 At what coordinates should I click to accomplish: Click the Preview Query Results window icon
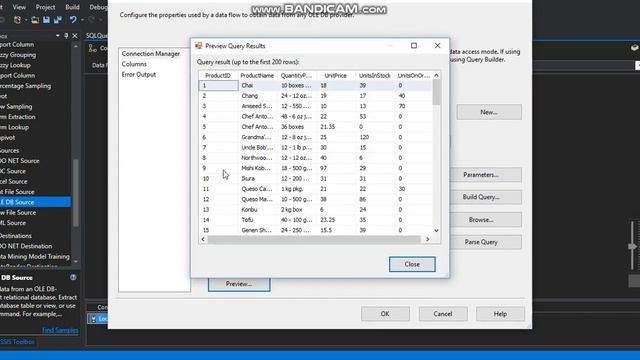click(199, 46)
